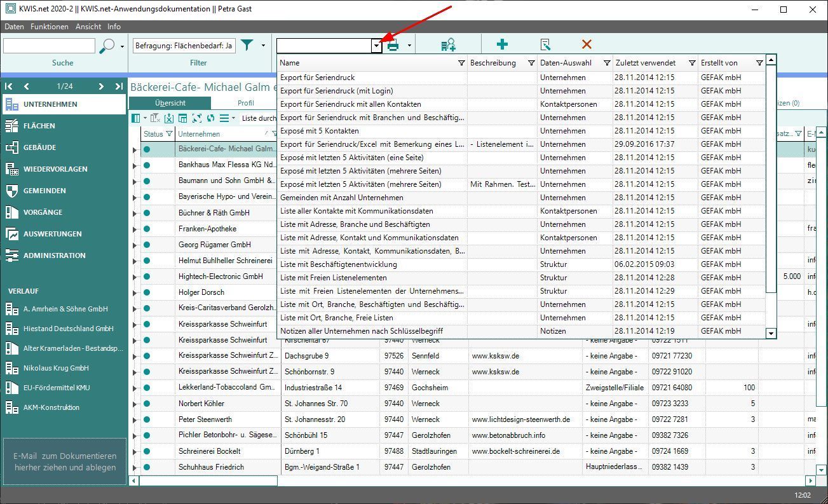
Task: Click in the search input field
Action: [x=49, y=46]
